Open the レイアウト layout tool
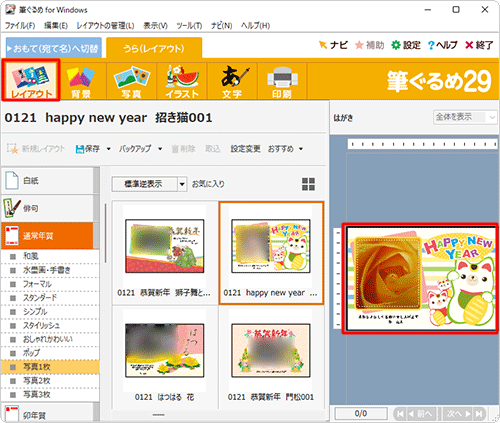500x423 pixels. [x=31, y=80]
